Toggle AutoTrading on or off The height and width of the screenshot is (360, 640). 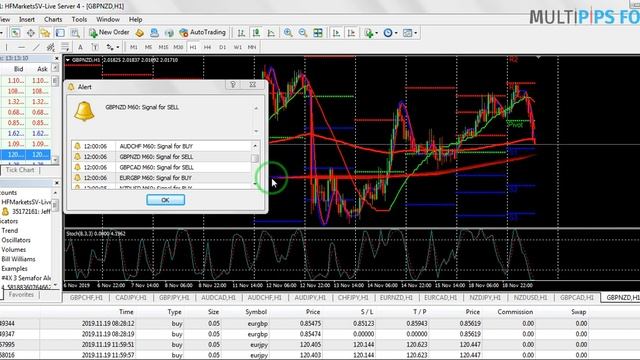(202, 33)
